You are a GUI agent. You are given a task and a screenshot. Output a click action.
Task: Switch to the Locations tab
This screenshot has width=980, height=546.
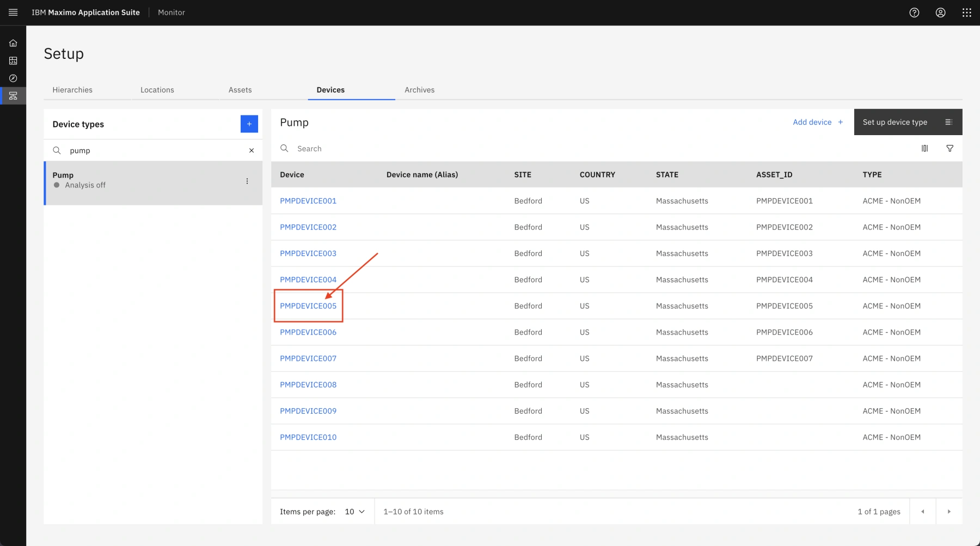click(x=157, y=90)
